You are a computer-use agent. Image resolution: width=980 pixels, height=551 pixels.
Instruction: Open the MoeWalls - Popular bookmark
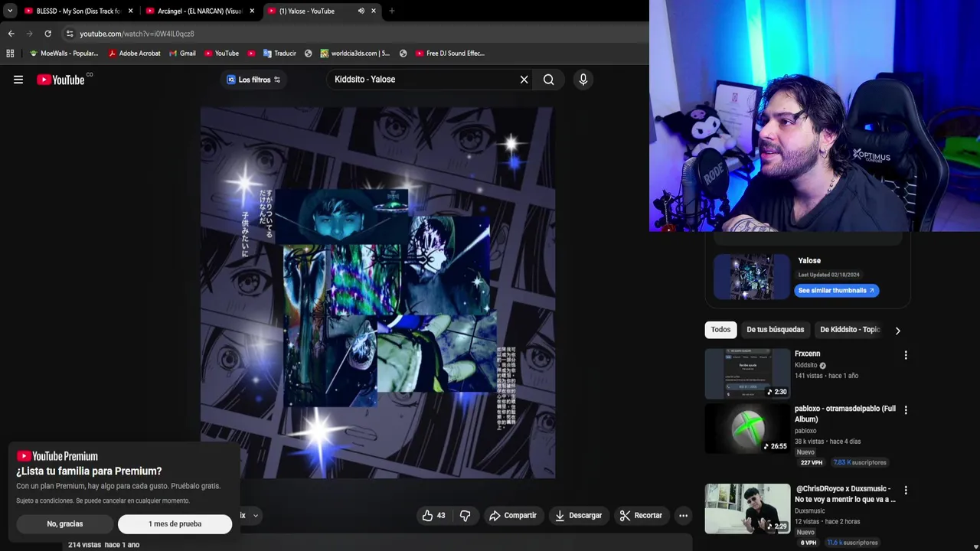point(64,54)
